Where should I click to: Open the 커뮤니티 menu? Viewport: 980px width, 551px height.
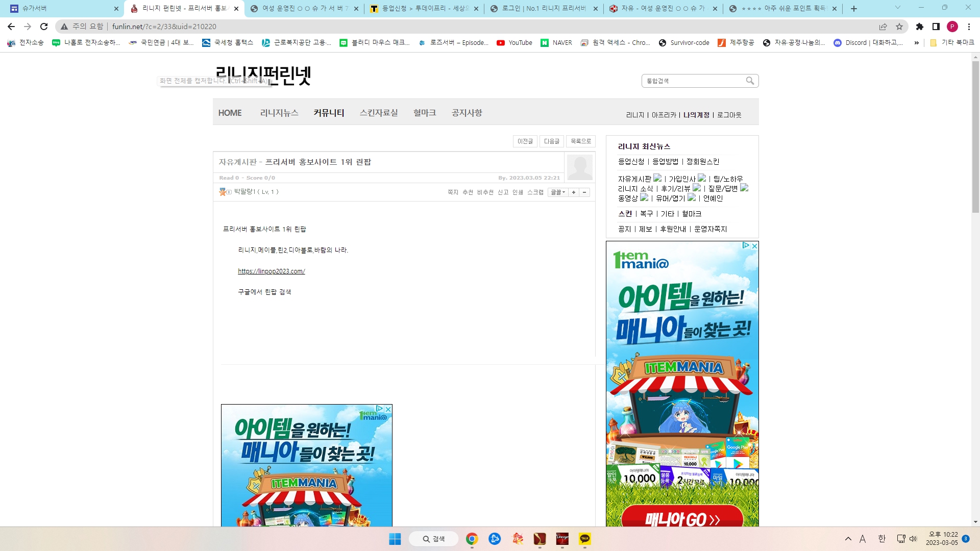pos(329,113)
